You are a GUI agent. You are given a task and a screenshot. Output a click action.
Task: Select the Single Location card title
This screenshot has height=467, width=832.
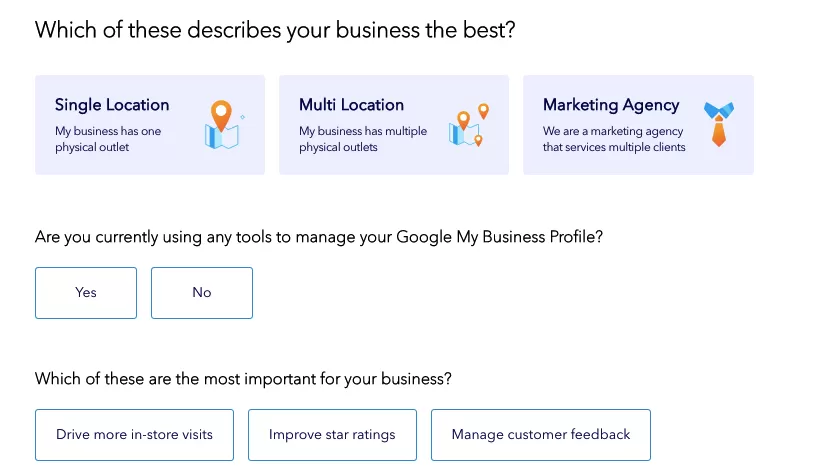tap(112, 105)
